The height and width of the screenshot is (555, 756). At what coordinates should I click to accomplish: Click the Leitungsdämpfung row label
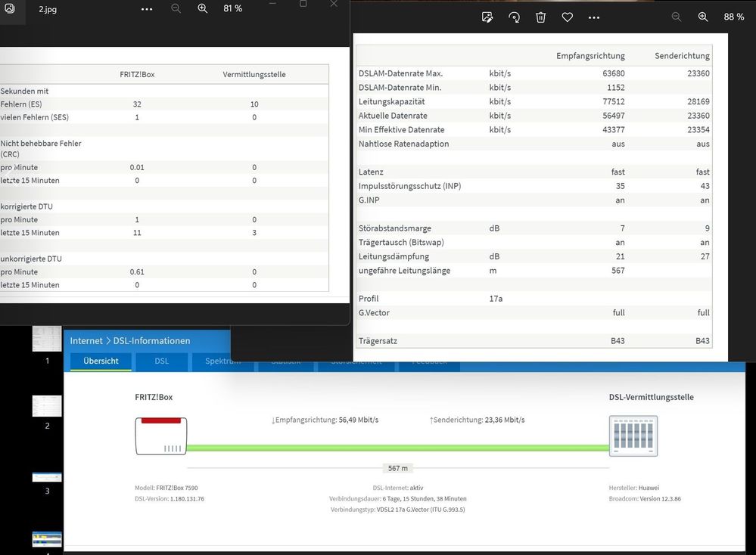tap(394, 256)
